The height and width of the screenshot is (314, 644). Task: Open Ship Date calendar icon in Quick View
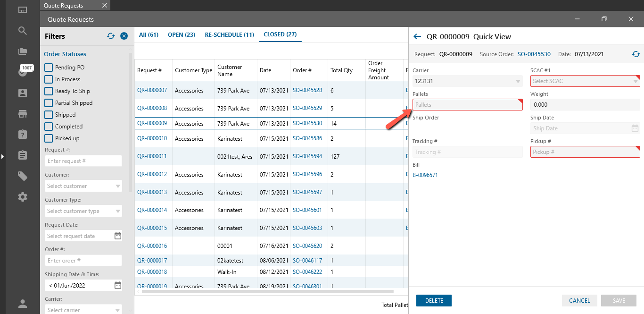click(x=635, y=128)
